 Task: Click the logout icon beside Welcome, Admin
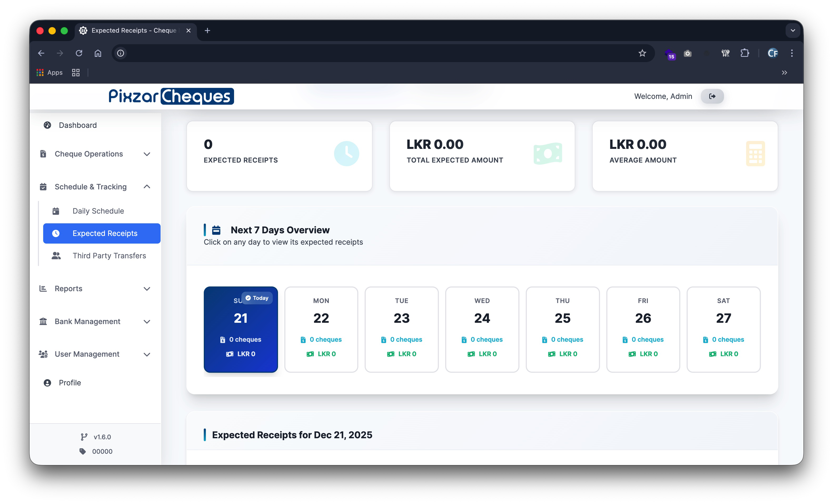coord(712,96)
